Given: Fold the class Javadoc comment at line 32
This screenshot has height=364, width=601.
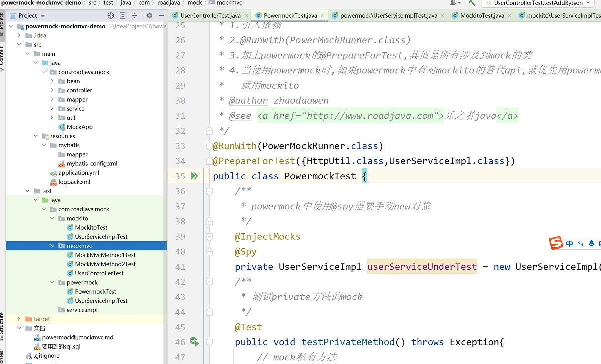Looking at the screenshot, I should 210,131.
